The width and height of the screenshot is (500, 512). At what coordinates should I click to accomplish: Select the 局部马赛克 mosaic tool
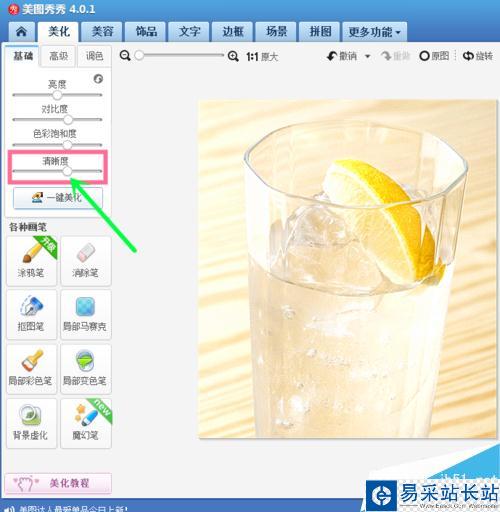pyautogui.click(x=86, y=315)
